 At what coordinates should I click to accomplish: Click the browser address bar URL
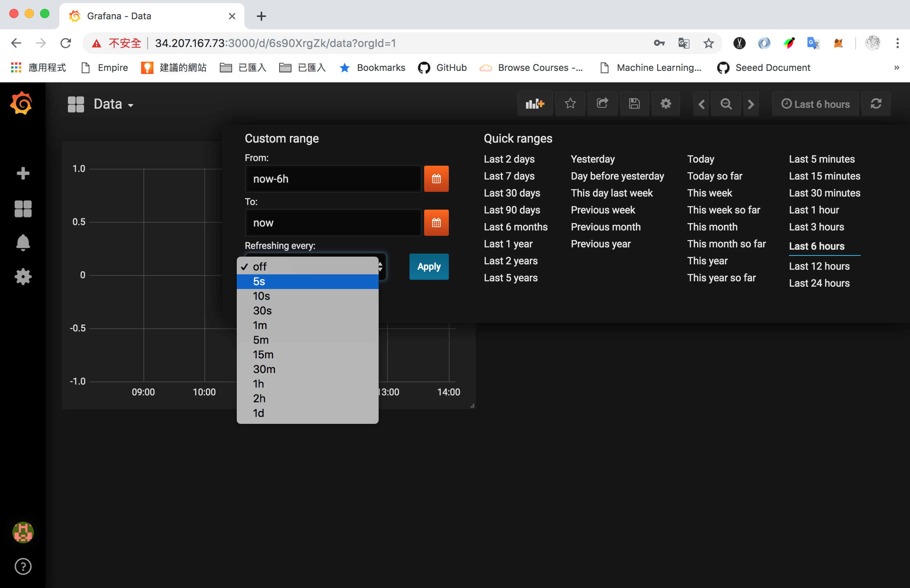275,43
